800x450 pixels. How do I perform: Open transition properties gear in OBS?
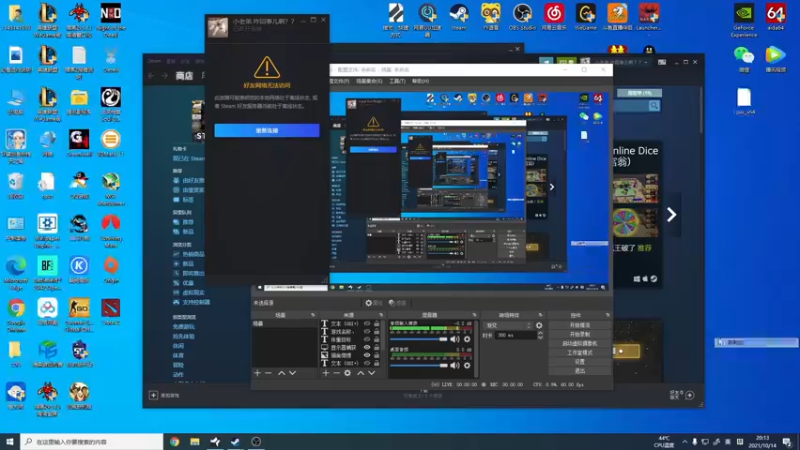(x=539, y=326)
